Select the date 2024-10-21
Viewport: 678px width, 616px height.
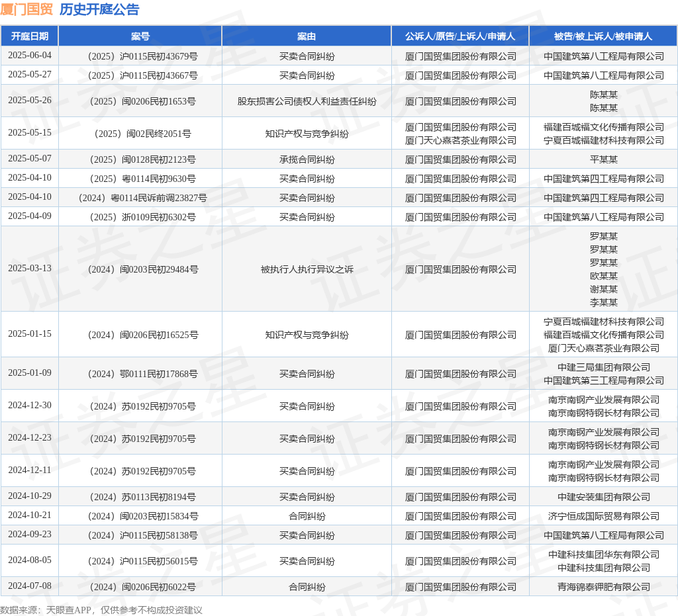29,515
